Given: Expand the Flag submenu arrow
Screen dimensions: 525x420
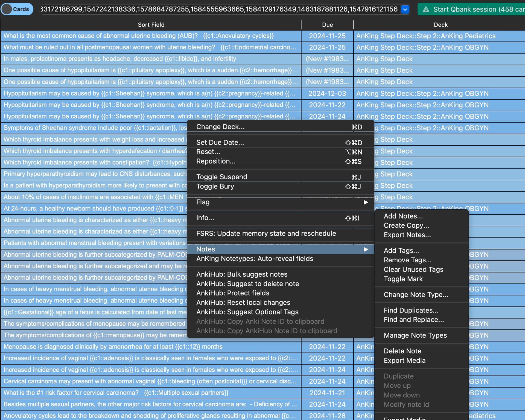Looking at the screenshot, I should pos(366,202).
